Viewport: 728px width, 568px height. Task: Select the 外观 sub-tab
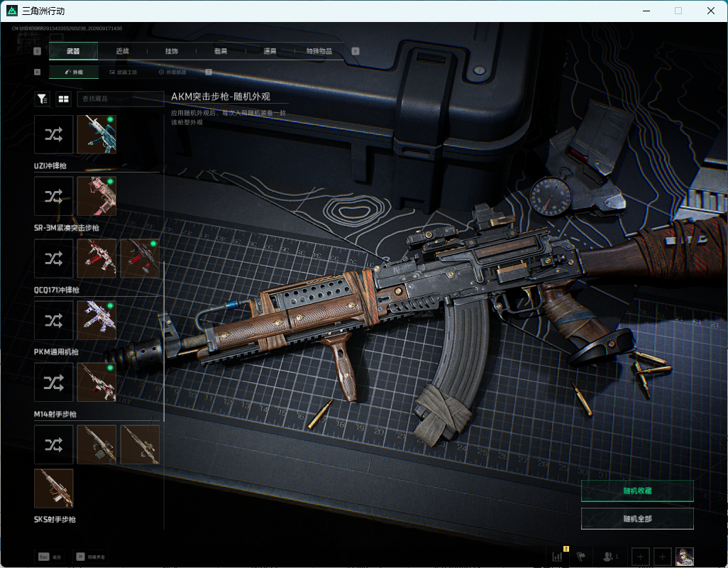click(x=73, y=72)
